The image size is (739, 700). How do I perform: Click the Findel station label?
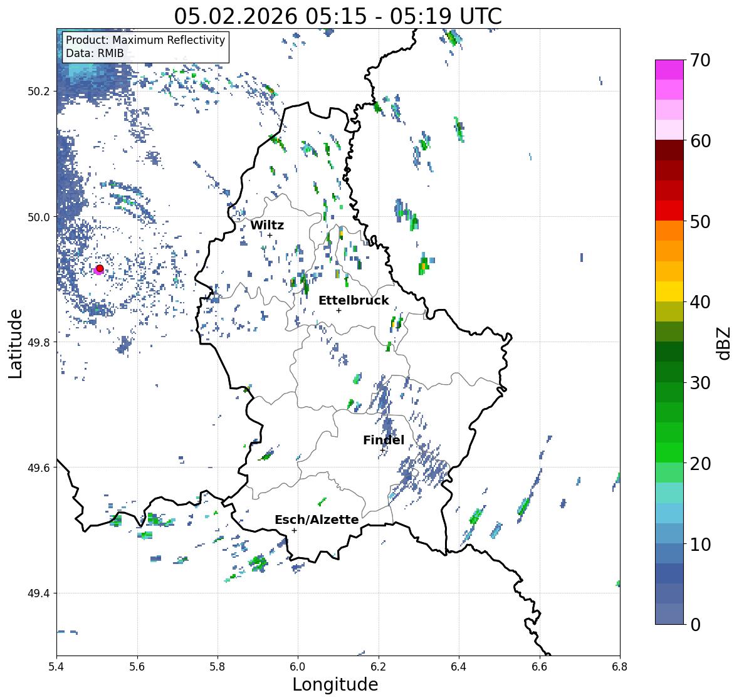click(x=383, y=440)
